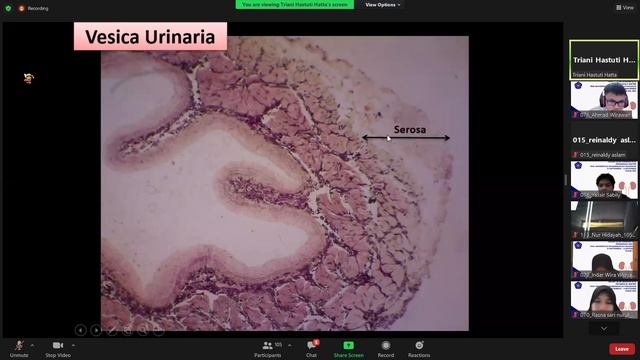The image size is (640, 360).
Task: Open the Chat panel
Action: click(x=312, y=349)
